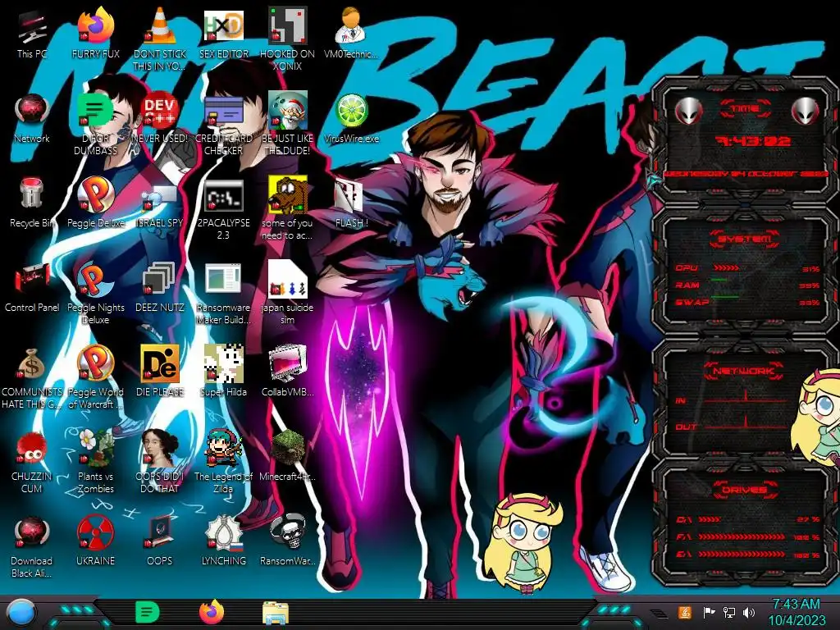This screenshot has height=630, width=840.
Task: Open Firefox from the taskbar
Action: click(x=212, y=612)
